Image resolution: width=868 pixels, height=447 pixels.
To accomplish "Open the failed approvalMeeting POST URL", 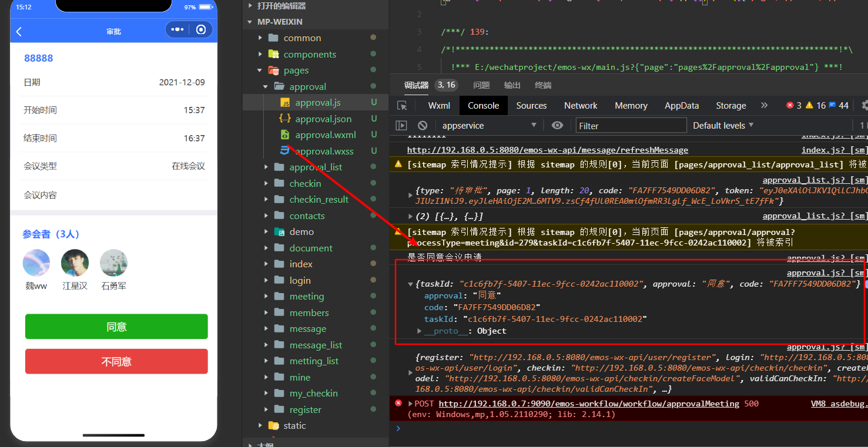I will [589, 404].
